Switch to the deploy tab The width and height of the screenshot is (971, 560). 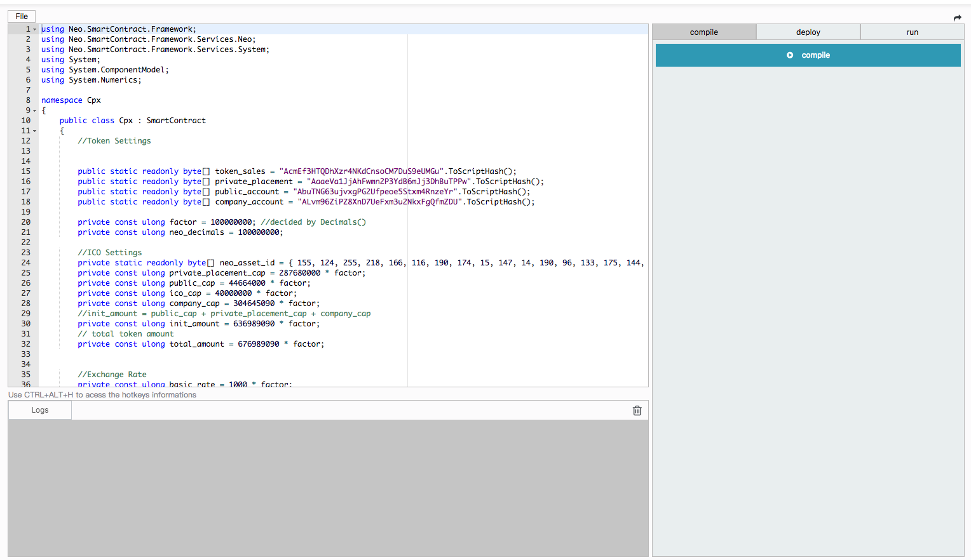click(x=808, y=32)
